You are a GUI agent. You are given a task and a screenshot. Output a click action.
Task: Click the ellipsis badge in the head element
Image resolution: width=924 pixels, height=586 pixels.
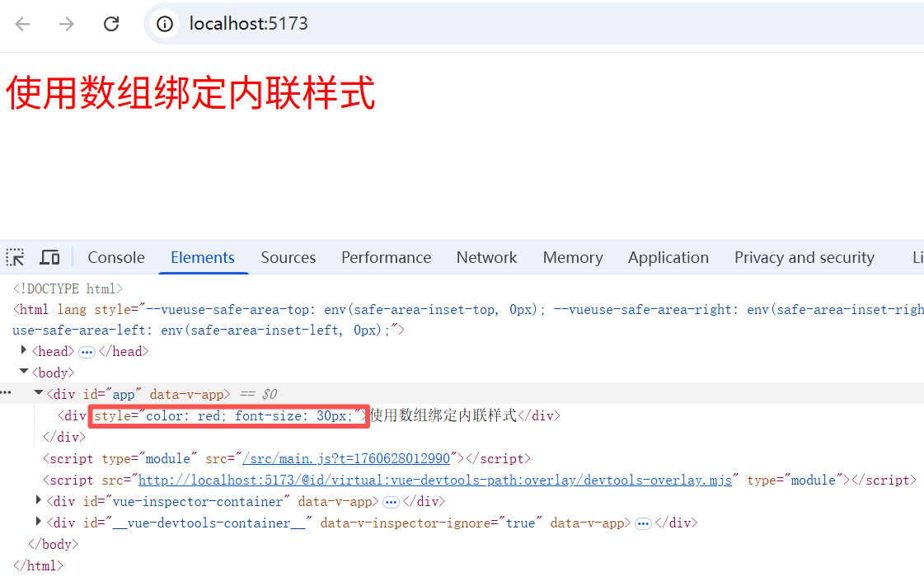click(87, 352)
